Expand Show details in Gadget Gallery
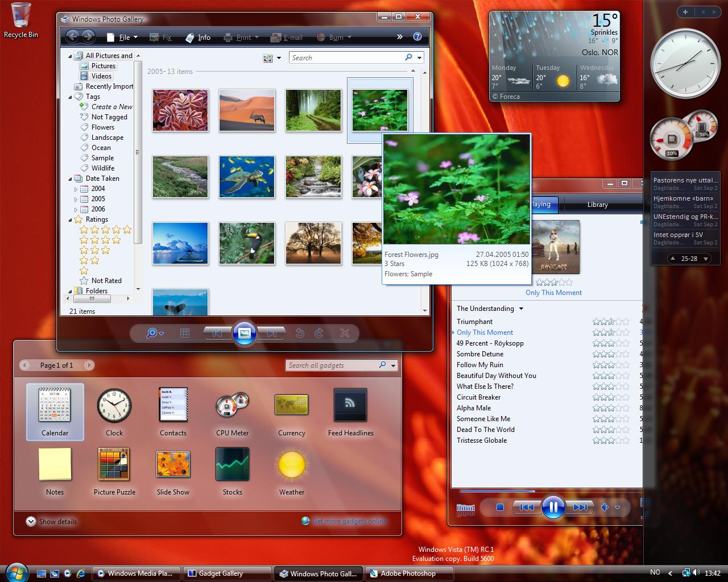This screenshot has height=582, width=728. (x=51, y=522)
